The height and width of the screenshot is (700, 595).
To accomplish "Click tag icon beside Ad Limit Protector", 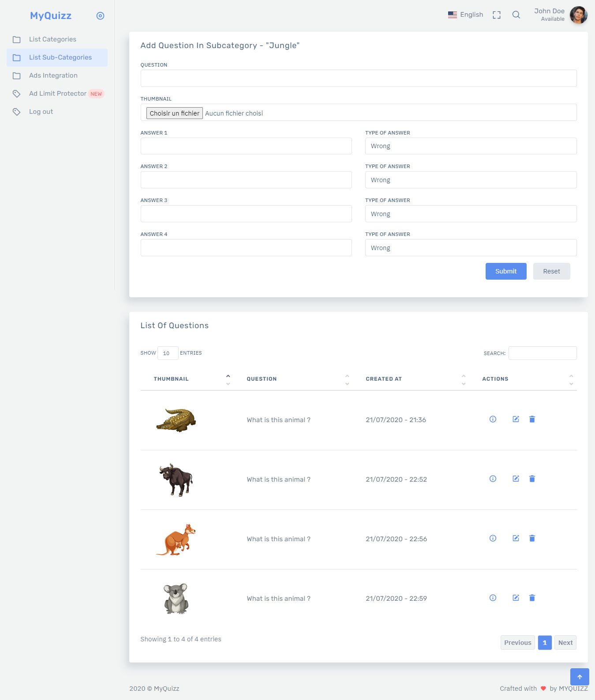I will click(17, 94).
